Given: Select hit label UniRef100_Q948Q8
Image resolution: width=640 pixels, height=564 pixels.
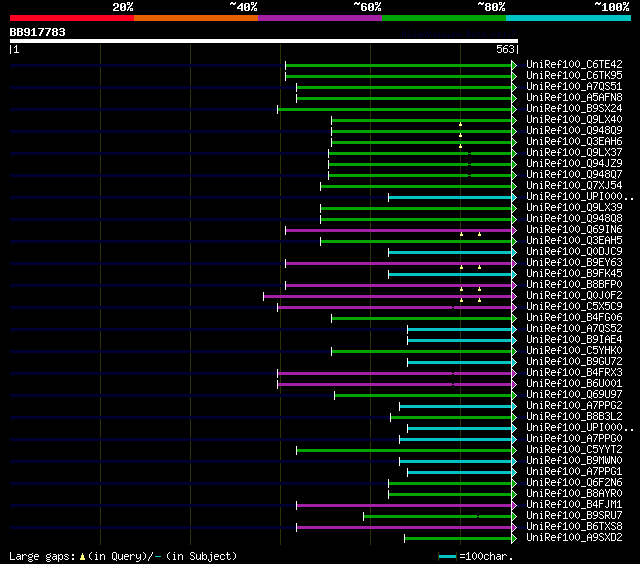Looking at the screenshot, I should click(x=574, y=218).
